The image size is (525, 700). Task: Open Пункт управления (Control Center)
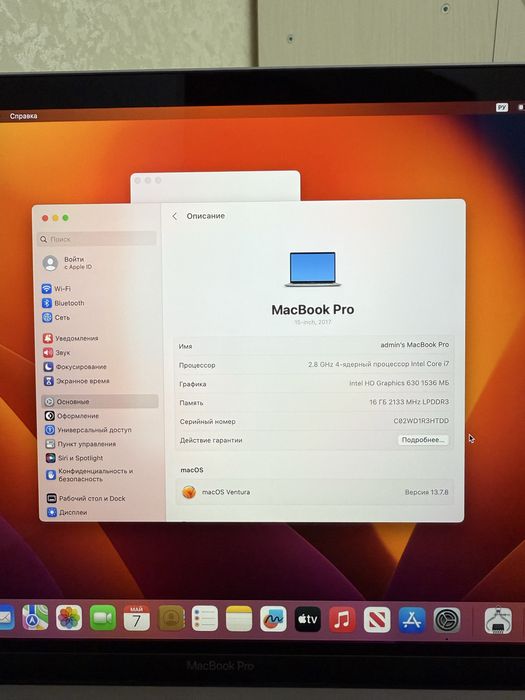pyautogui.click(x=81, y=444)
